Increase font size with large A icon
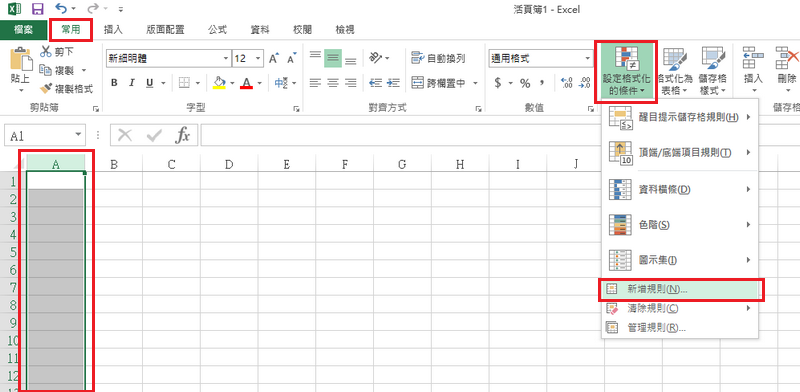 [273, 59]
